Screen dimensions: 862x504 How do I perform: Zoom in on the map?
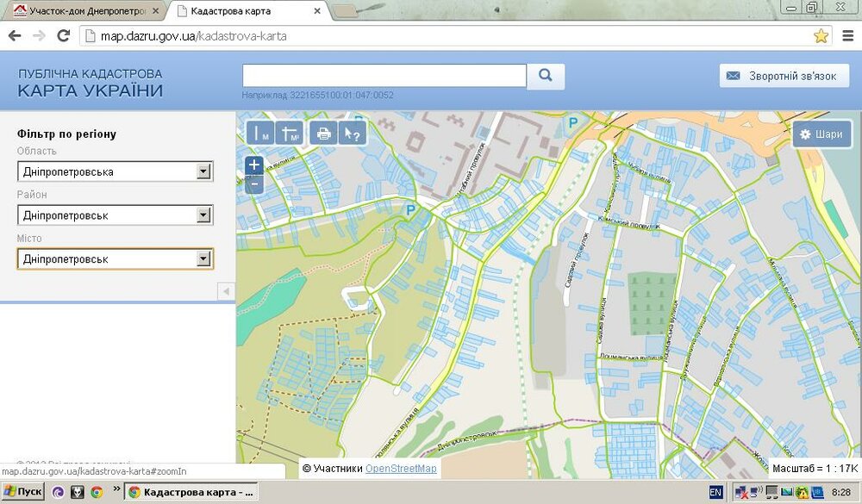(x=254, y=165)
